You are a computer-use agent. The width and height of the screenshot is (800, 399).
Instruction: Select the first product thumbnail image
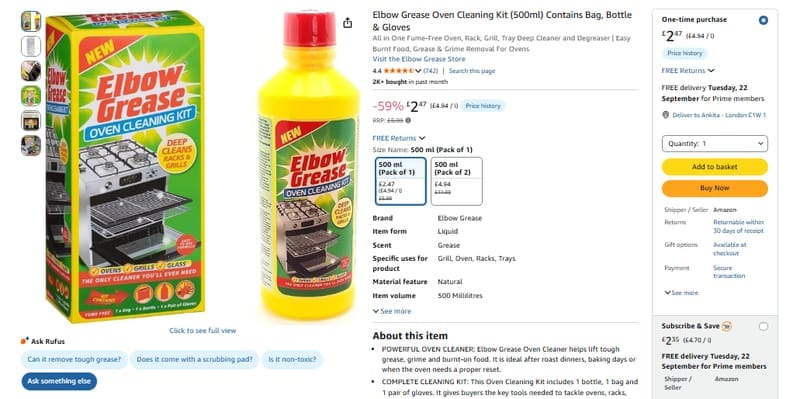coord(31,21)
